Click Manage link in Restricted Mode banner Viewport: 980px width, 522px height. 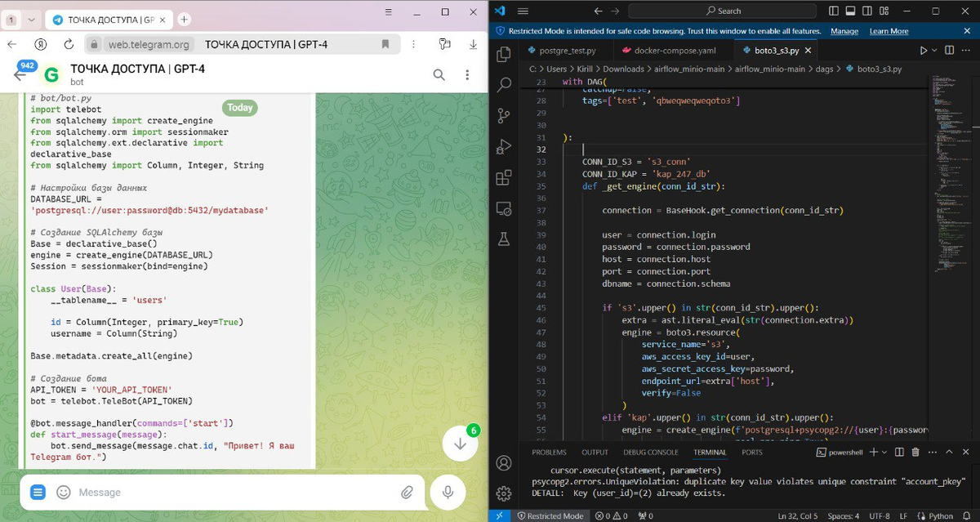pyautogui.click(x=844, y=31)
